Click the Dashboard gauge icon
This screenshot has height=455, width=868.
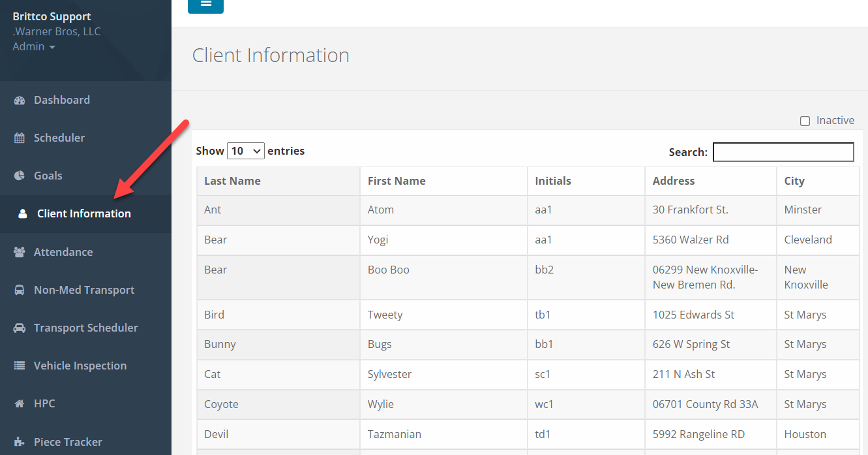click(x=20, y=100)
